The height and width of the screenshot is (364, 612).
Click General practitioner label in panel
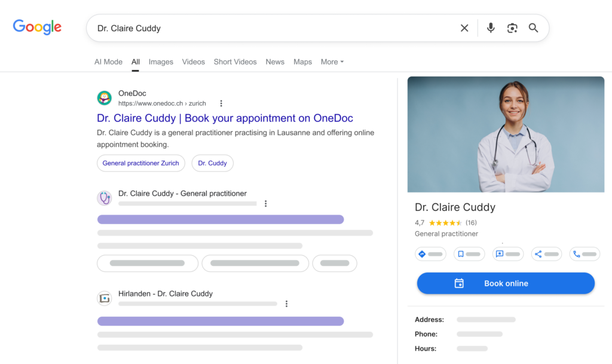[446, 234]
